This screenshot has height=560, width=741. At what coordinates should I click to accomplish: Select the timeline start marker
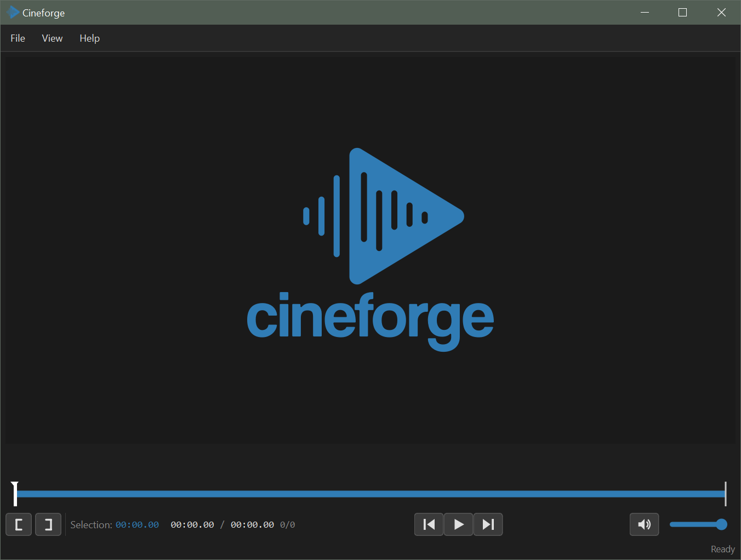pyautogui.click(x=15, y=494)
